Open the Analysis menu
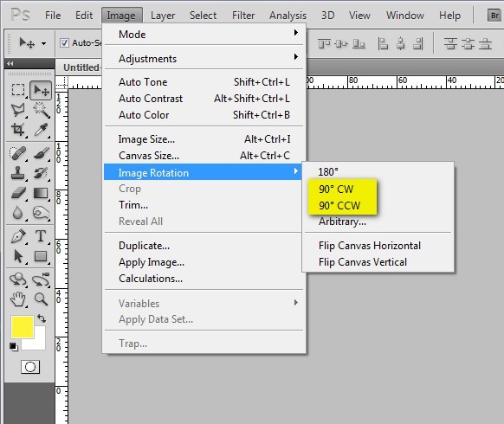Viewport: 504px width, 424px height. pyautogui.click(x=288, y=15)
